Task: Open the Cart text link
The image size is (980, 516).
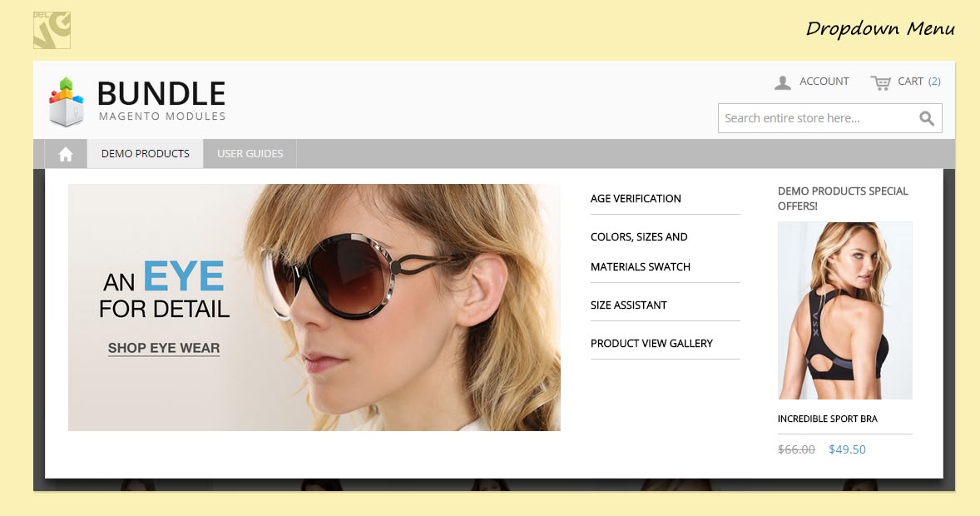Action: coord(910,82)
